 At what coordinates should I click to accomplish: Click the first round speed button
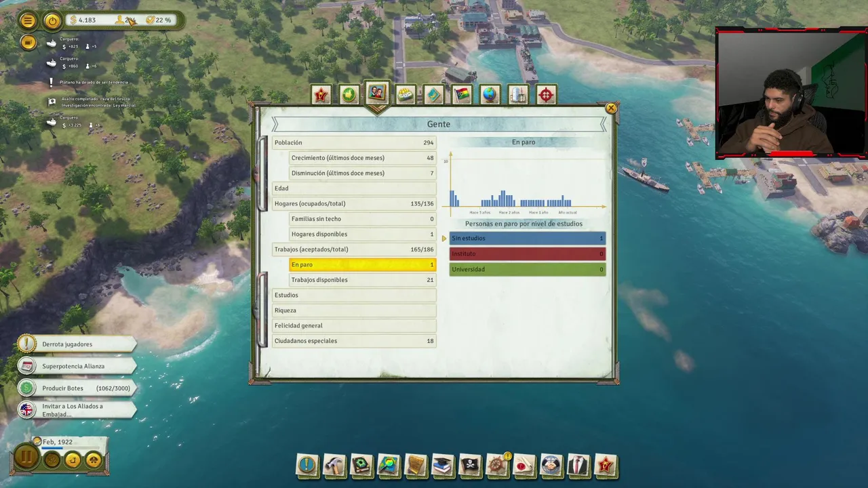tap(52, 460)
